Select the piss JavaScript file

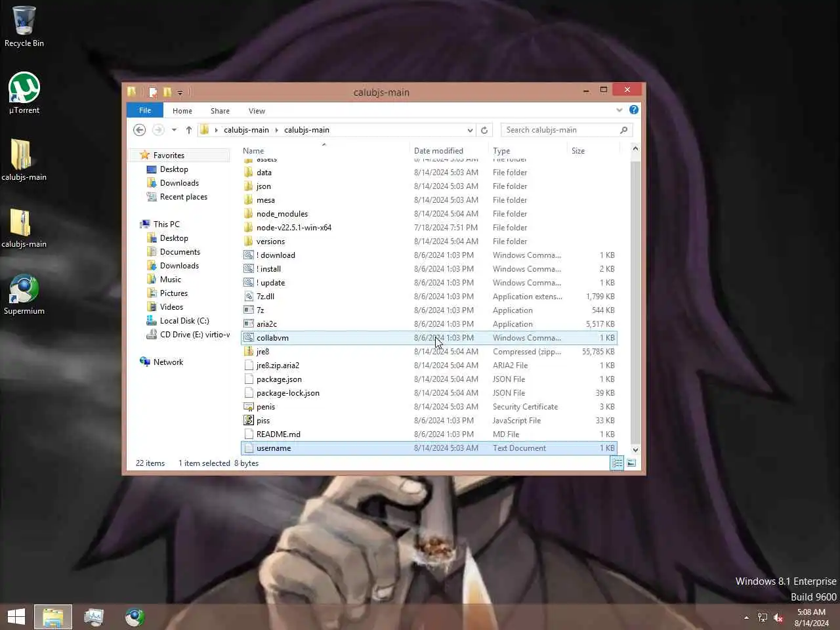pos(429,421)
